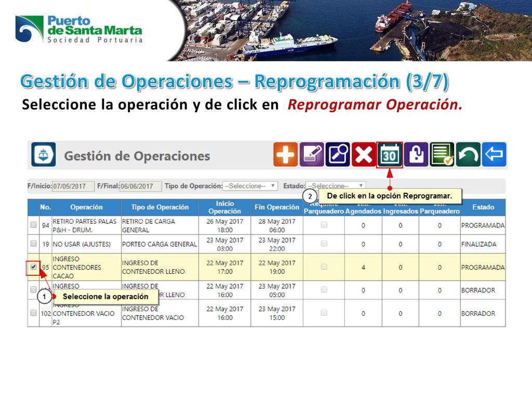Image resolution: width=532 pixels, height=399 pixels.
Task: Click the No. column header
Action: [46, 207]
